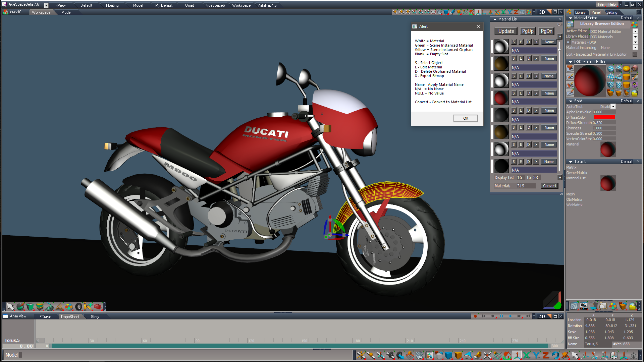Collapse the Torus,5 panel

571,162
